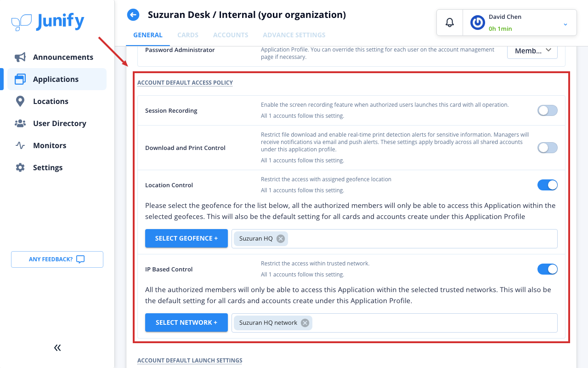Image resolution: width=588 pixels, height=368 pixels.
Task: Open Password Administrator dropdown
Action: coord(532,51)
